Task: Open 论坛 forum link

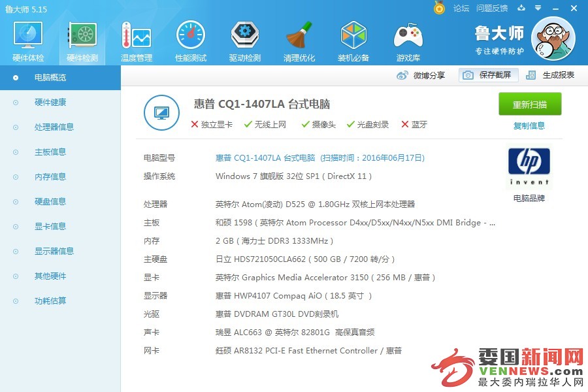Action: pyautogui.click(x=461, y=8)
